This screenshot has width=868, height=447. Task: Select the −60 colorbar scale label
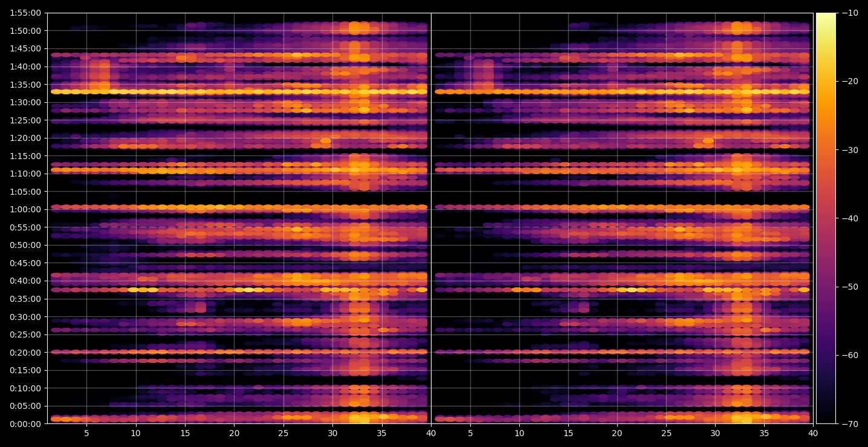849,355
